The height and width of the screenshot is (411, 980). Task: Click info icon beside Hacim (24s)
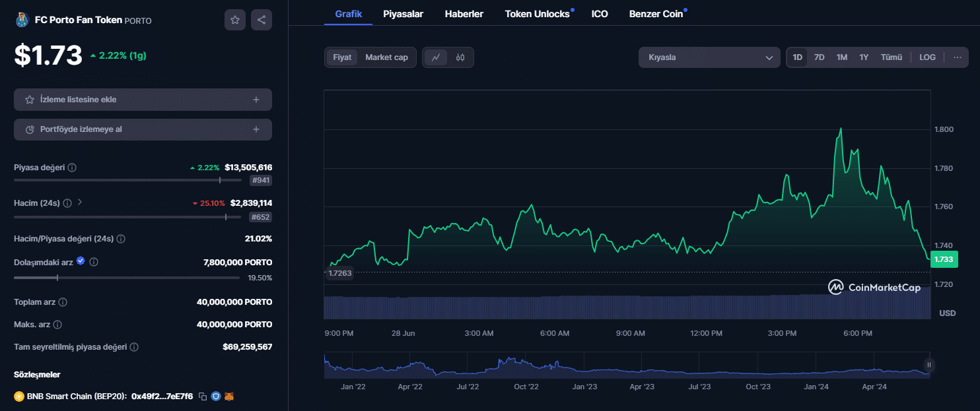67,203
